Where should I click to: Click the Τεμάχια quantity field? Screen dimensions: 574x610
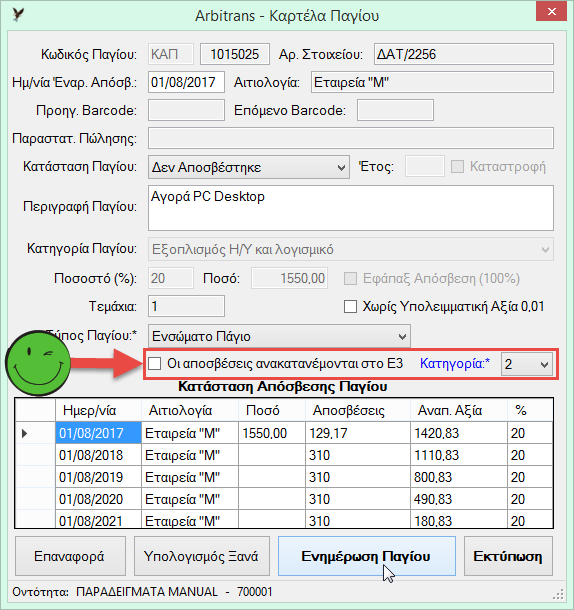pyautogui.click(x=186, y=306)
